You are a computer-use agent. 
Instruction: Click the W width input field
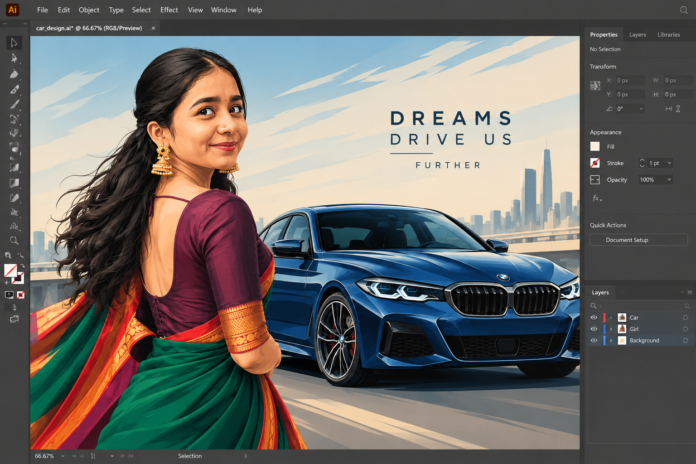(677, 80)
